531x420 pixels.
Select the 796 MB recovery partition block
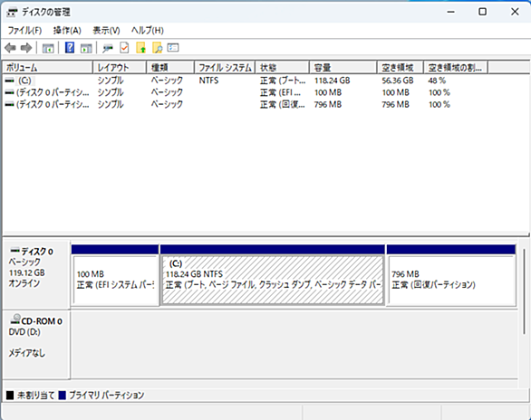[451, 280]
